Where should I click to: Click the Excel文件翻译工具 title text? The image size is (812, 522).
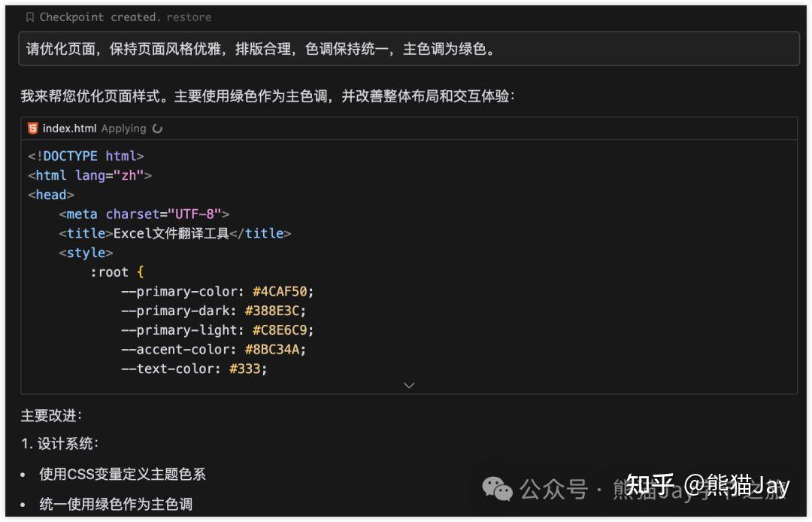pyautogui.click(x=171, y=233)
